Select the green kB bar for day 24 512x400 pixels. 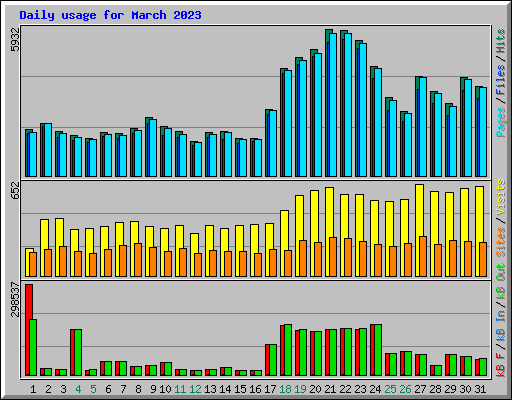[378, 350]
